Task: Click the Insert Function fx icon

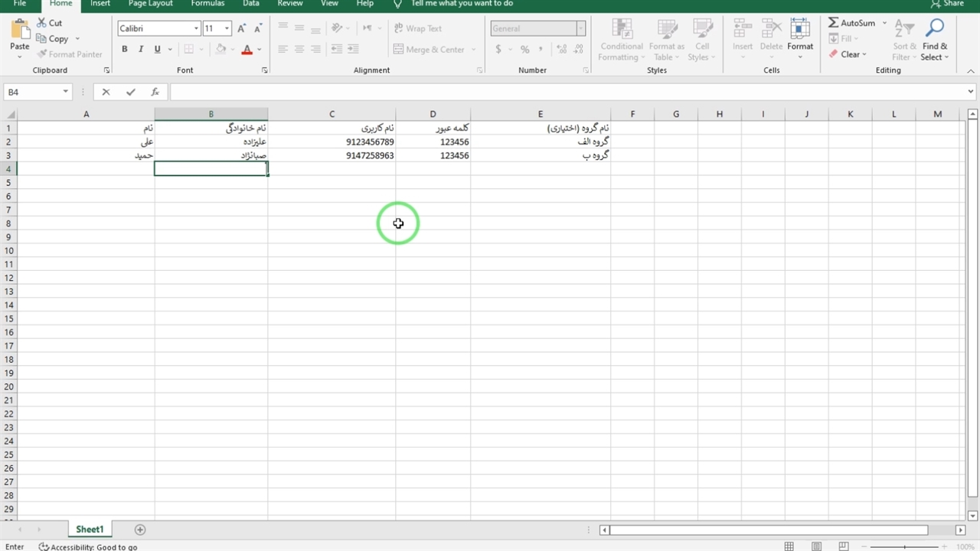Action: click(155, 92)
